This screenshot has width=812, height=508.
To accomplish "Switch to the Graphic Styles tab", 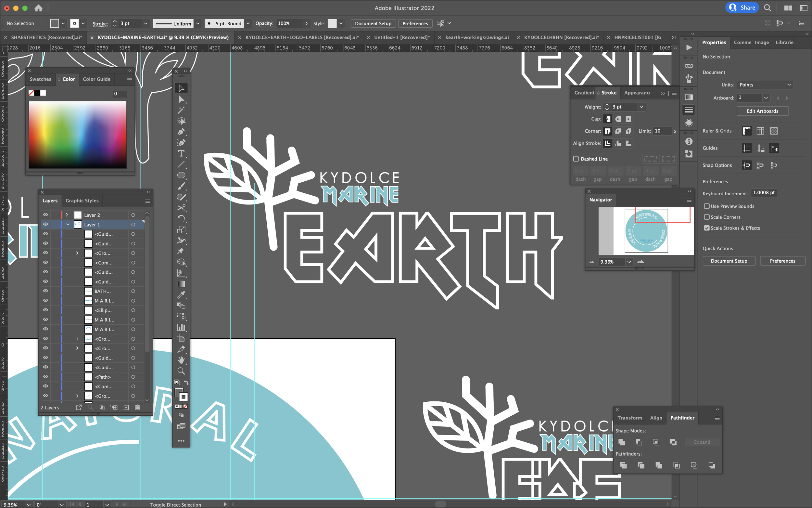I will [82, 201].
